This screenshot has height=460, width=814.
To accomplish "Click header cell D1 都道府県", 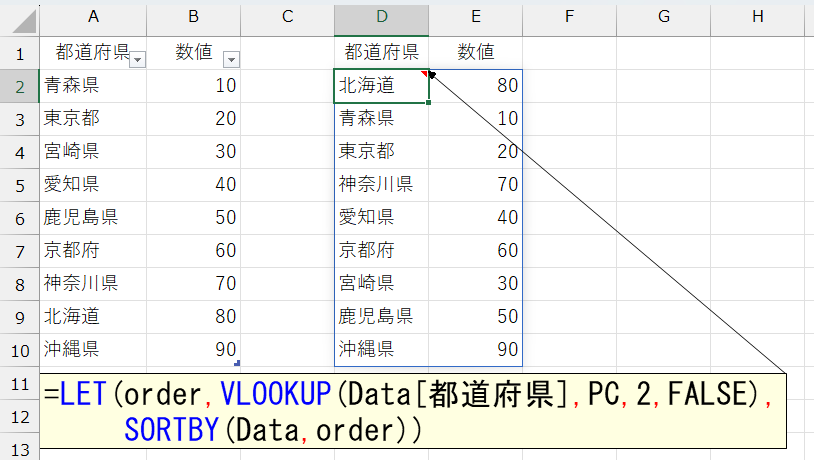I will [x=382, y=52].
